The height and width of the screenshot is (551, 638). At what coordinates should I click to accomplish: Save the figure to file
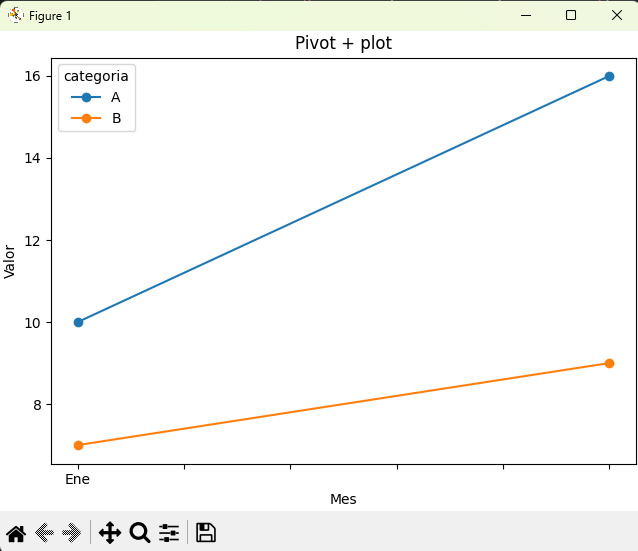point(206,533)
